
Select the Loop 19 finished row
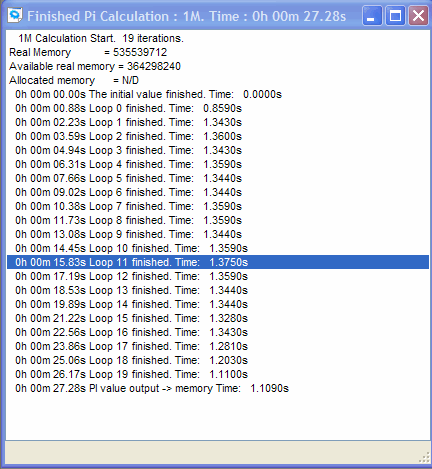218,374
